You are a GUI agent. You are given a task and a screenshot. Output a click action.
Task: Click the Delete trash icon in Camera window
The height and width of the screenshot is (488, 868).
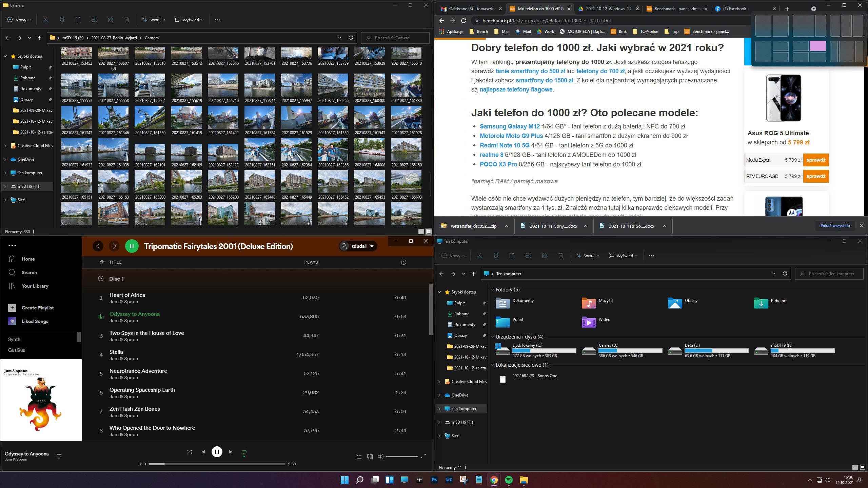point(127,20)
